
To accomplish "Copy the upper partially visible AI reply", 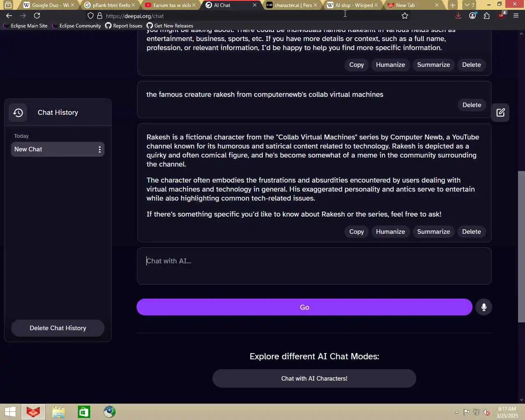I will tap(356, 65).
